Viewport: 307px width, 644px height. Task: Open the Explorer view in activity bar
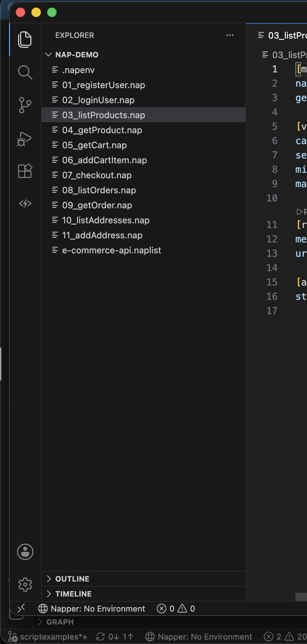click(25, 40)
